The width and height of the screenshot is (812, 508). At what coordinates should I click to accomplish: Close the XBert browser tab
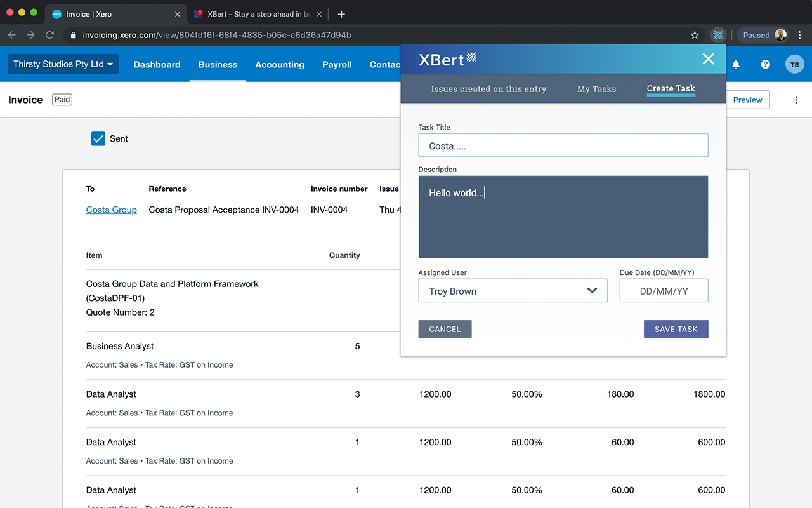pos(318,14)
